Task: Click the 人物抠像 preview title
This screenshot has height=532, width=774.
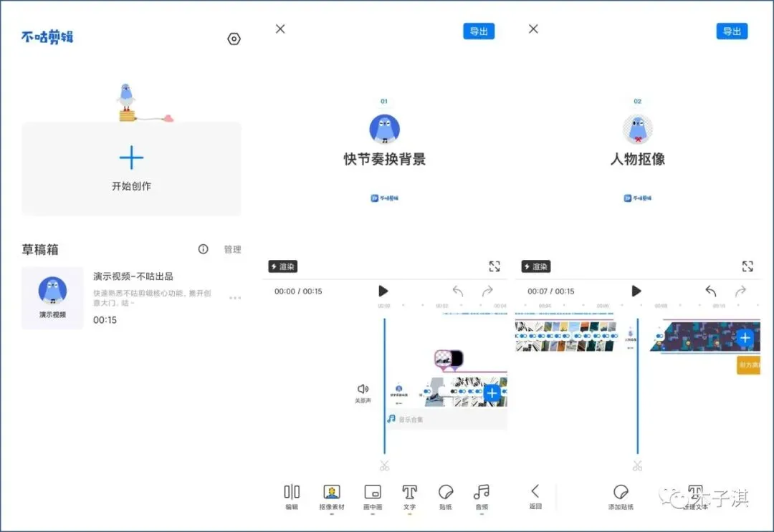Action: click(638, 159)
